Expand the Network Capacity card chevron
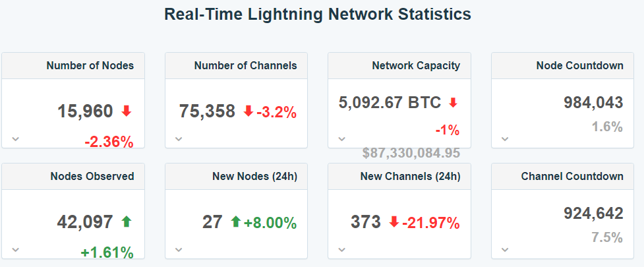 coord(341,139)
